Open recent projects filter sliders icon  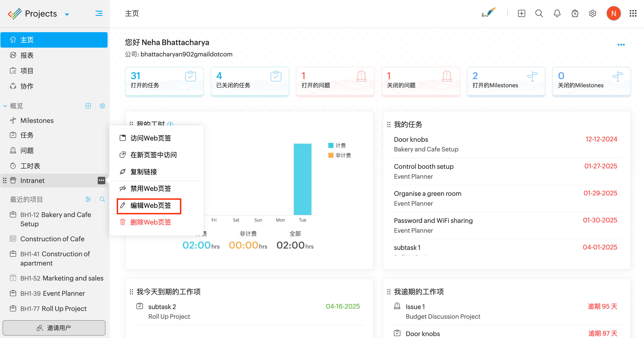pos(88,199)
